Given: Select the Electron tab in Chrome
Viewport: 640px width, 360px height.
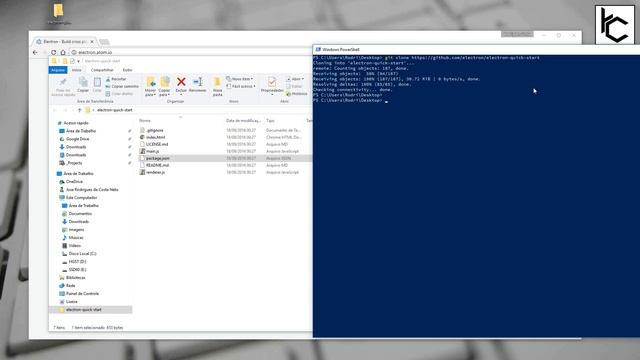Looking at the screenshot, I should pyautogui.click(x=64, y=42).
